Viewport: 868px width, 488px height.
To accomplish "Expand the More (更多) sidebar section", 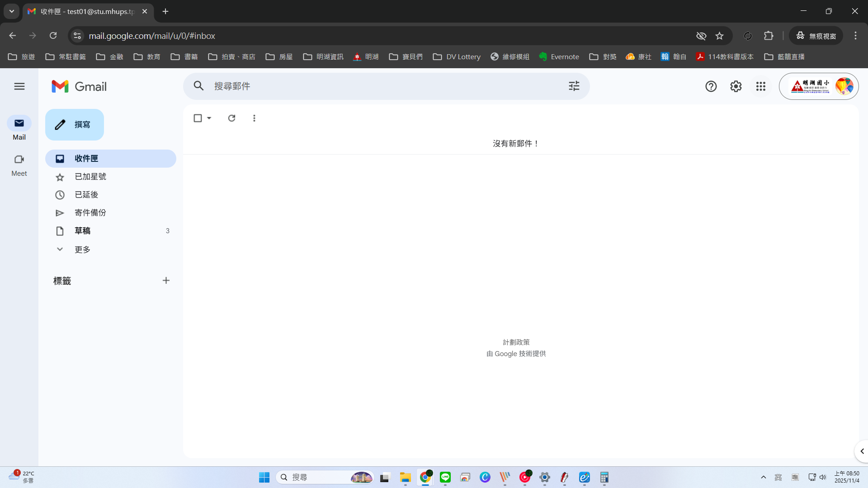I will [82, 249].
